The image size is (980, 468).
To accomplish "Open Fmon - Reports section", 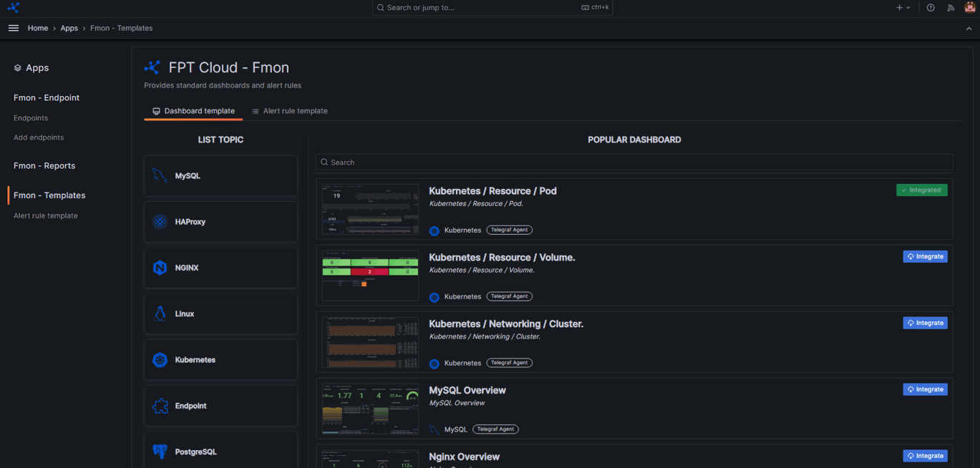I will click(x=44, y=165).
